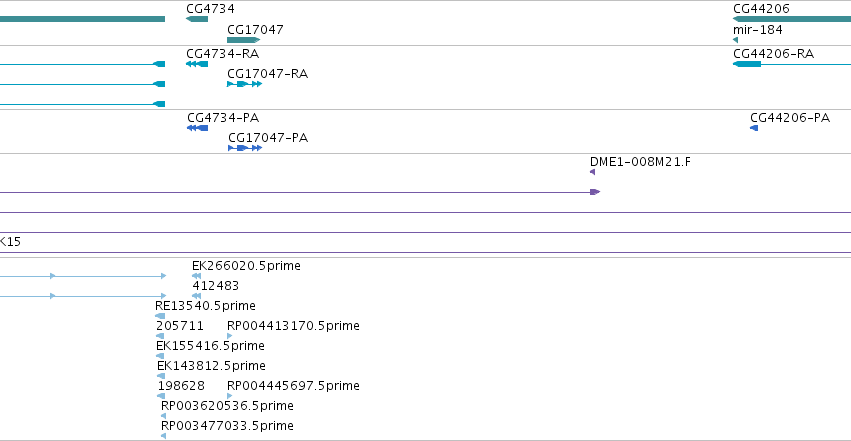Click the CG17047-RA transcript arrows

click(x=245, y=84)
